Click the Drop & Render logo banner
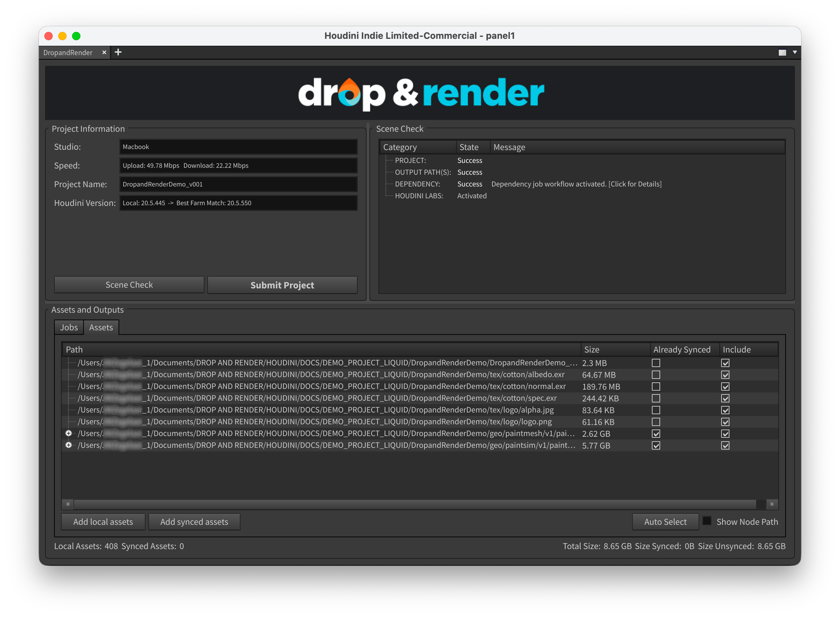Screen dimensions: 840x617 [x=420, y=93]
